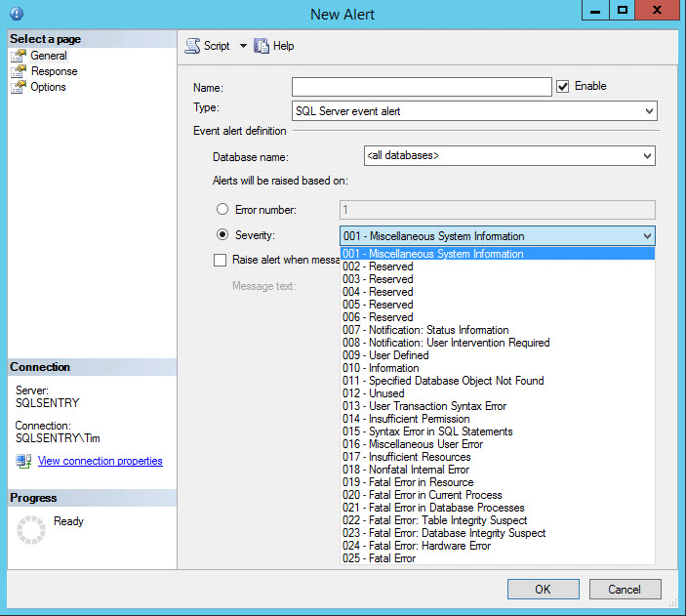Select the Options page icon
The image size is (686, 616).
pos(18,87)
